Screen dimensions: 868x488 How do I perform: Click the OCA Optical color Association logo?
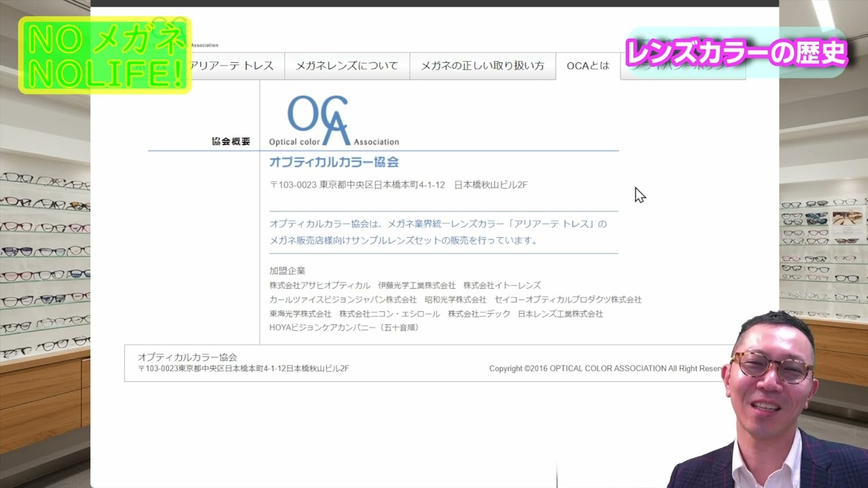coord(334,121)
